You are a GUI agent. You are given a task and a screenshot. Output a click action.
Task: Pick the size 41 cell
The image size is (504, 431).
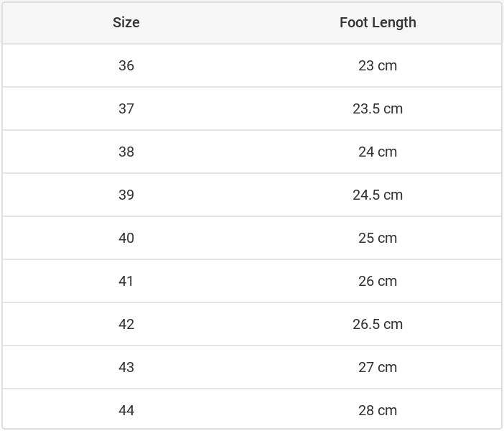tap(126, 281)
